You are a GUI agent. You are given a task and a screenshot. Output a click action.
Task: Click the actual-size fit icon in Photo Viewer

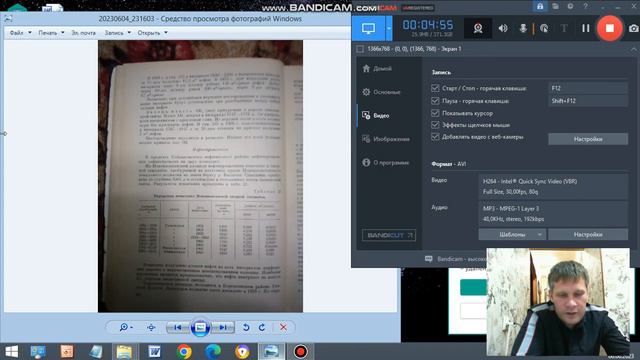pos(151,327)
